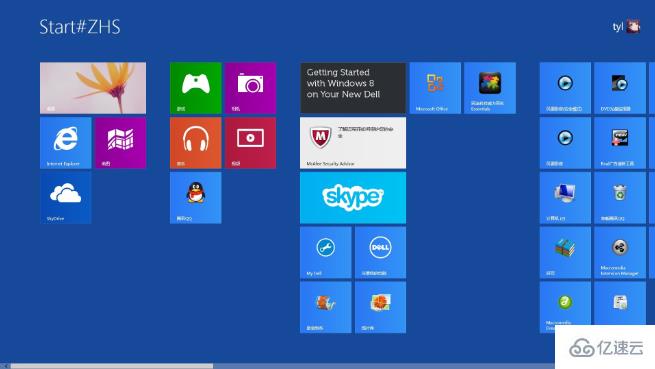
Task: Open the colorful Windows Essentials tile
Action: point(490,88)
